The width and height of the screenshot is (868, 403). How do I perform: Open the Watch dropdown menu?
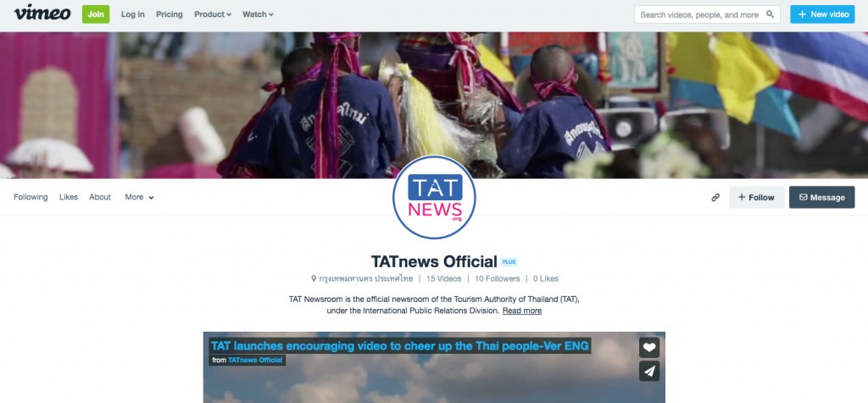point(258,14)
